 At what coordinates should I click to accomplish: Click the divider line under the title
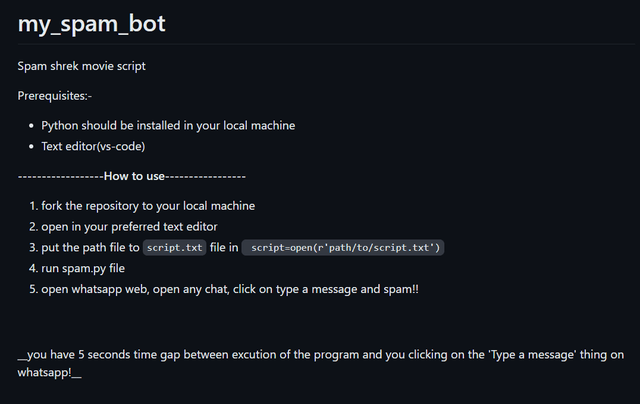320,44
